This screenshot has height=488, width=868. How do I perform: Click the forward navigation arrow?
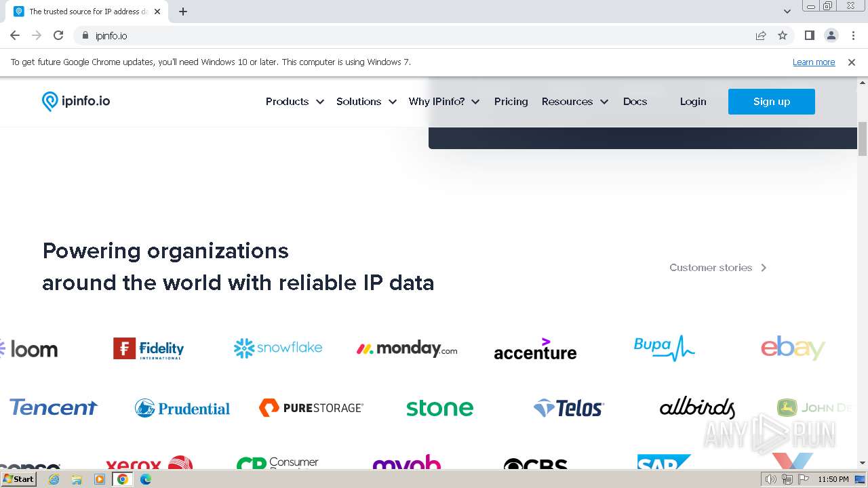click(x=37, y=35)
